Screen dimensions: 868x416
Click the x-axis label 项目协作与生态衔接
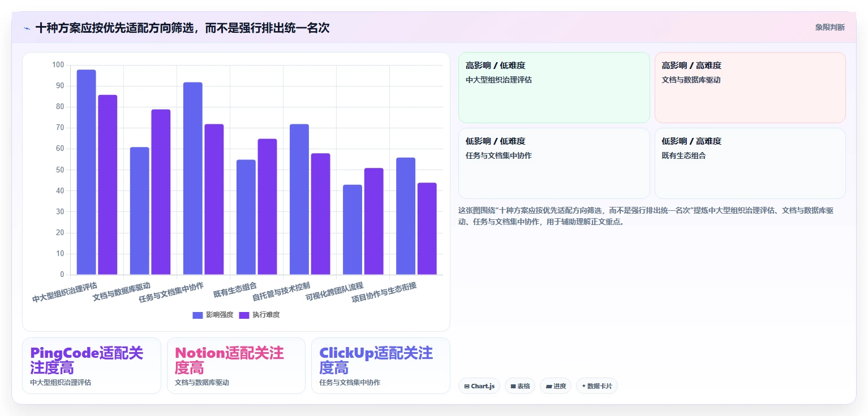(x=384, y=292)
